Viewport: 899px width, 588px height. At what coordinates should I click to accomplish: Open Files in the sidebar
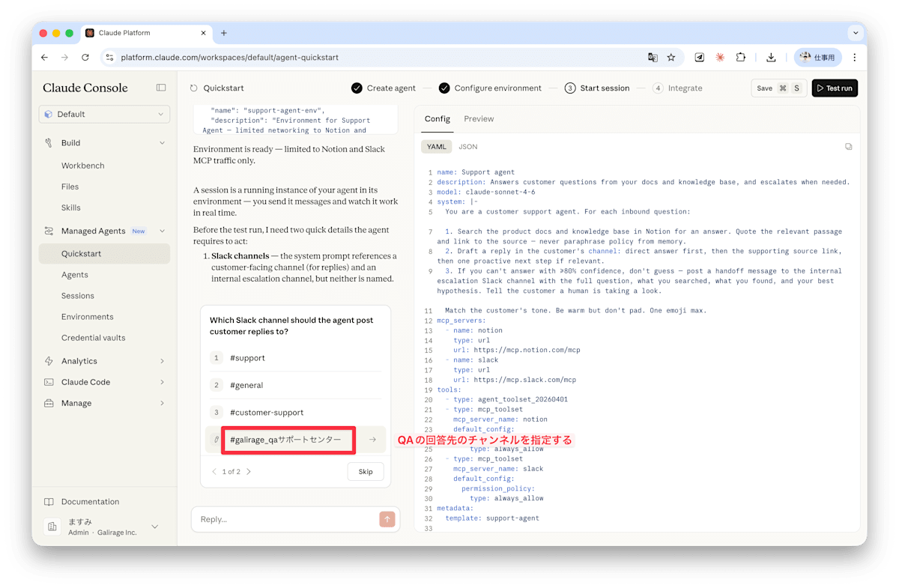[x=70, y=187]
